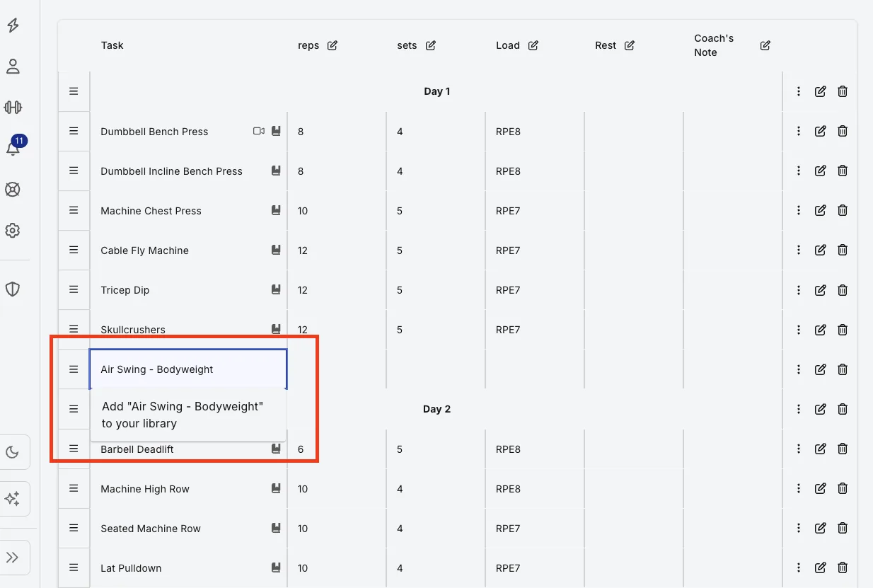This screenshot has height=588, width=873.
Task: Edit the Dumbbell Incline Bench Press row
Action: (x=821, y=171)
